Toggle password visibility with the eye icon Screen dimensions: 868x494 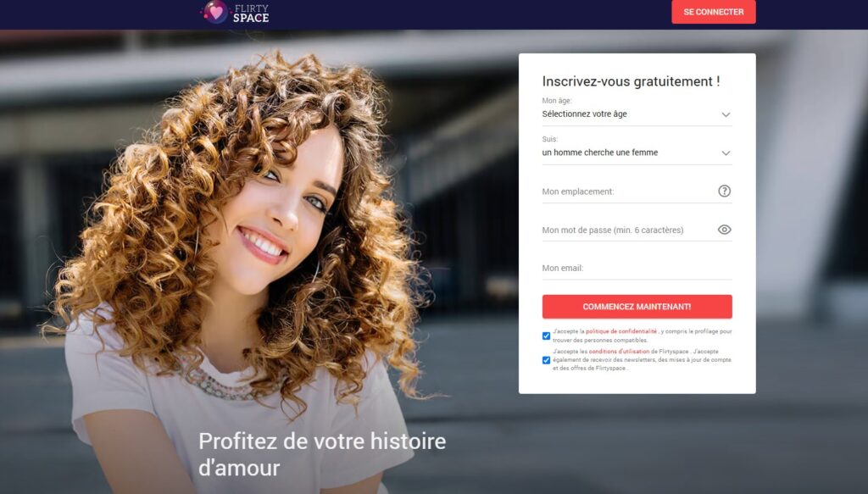point(724,230)
